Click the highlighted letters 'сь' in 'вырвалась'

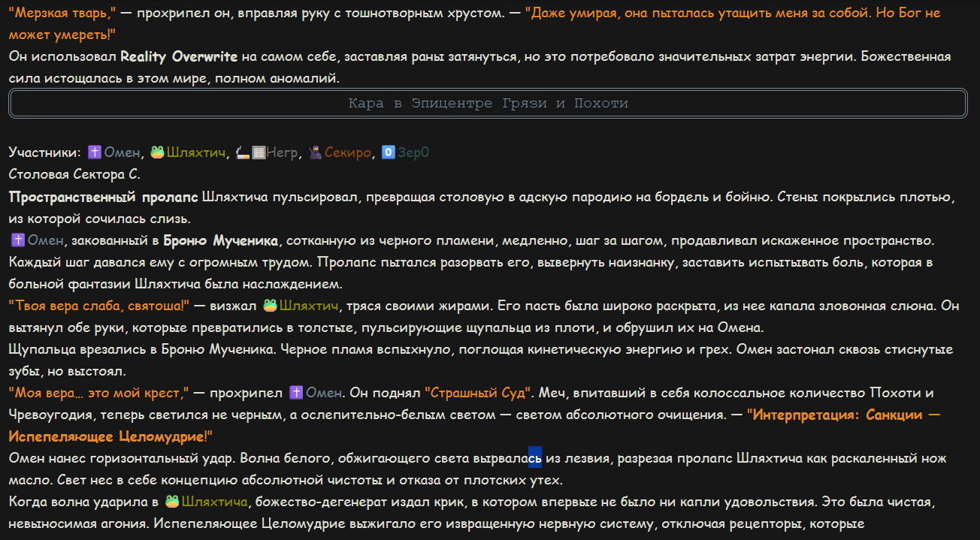[535, 458]
